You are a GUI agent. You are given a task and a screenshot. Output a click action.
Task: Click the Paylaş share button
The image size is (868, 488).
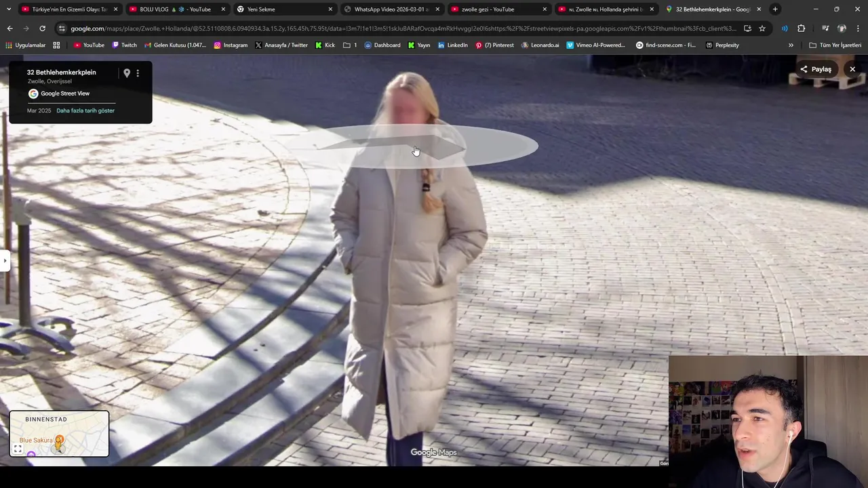pos(816,69)
